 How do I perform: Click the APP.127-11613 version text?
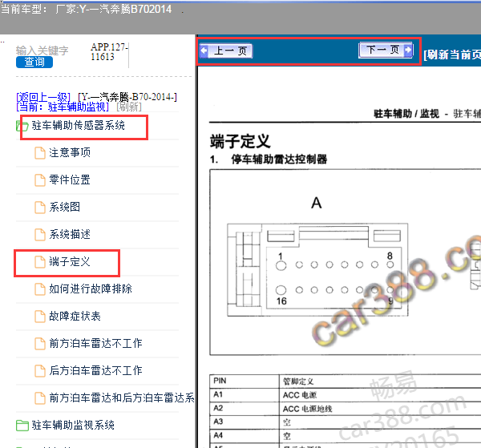[x=109, y=52]
